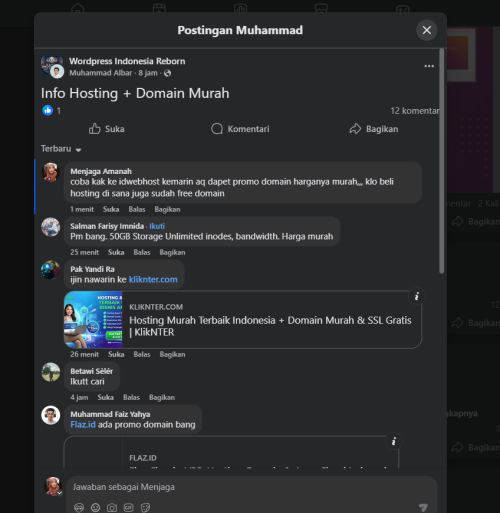
Task: Click Salman Farisy Imnida's avatar
Action: [51, 227]
